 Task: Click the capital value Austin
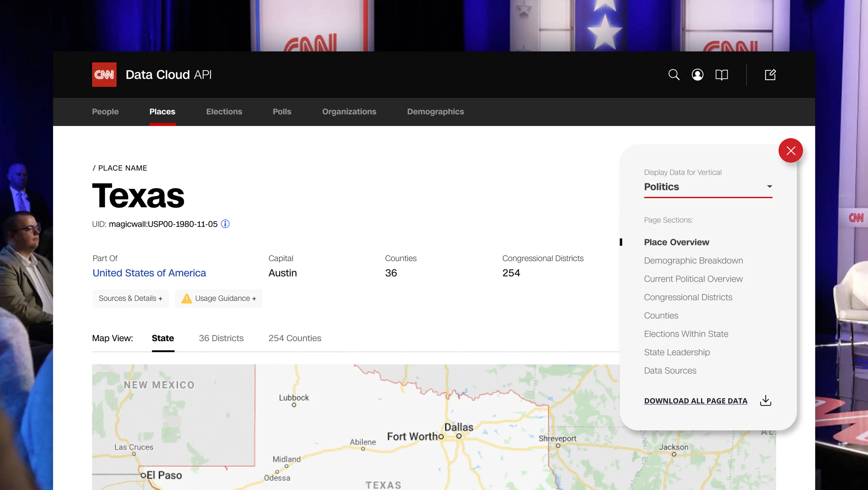coord(282,273)
